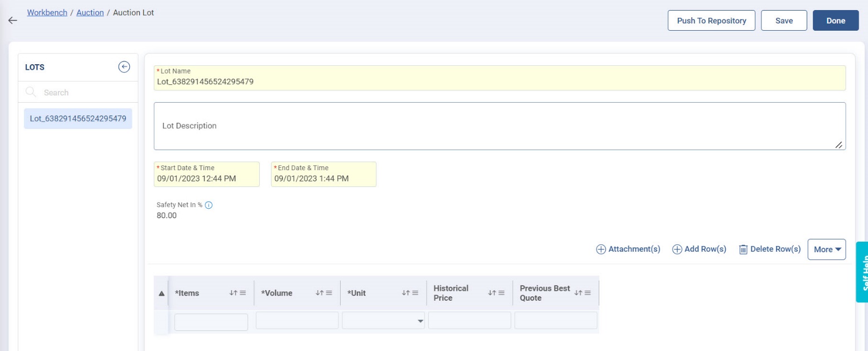Go to the Auction breadcrumb link
The image size is (868, 351).
pos(90,12)
